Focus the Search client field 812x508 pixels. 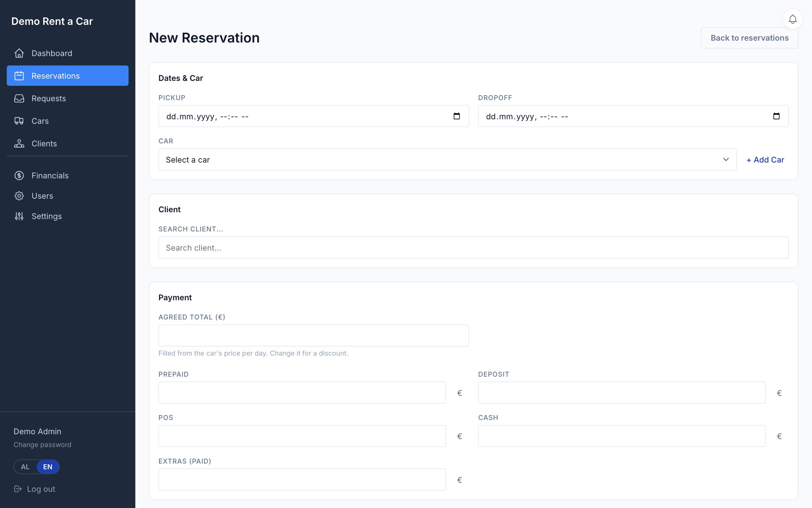tap(473, 248)
